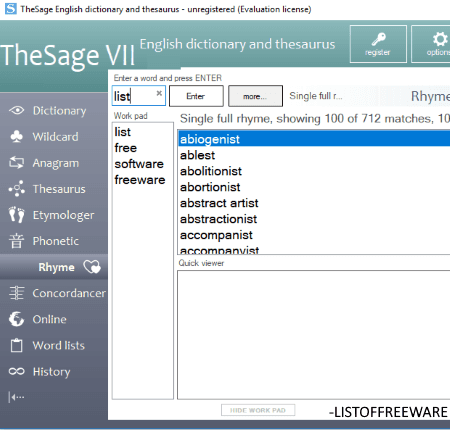Click the Online globe icon
Image resolution: width=450 pixels, height=430 pixels.
click(x=16, y=319)
